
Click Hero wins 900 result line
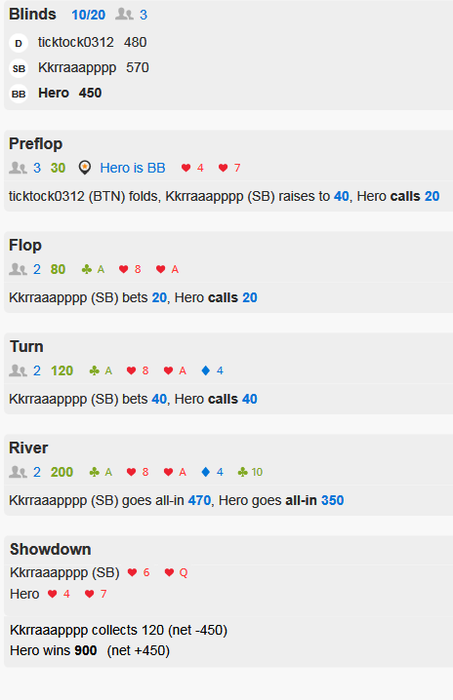(x=90, y=650)
